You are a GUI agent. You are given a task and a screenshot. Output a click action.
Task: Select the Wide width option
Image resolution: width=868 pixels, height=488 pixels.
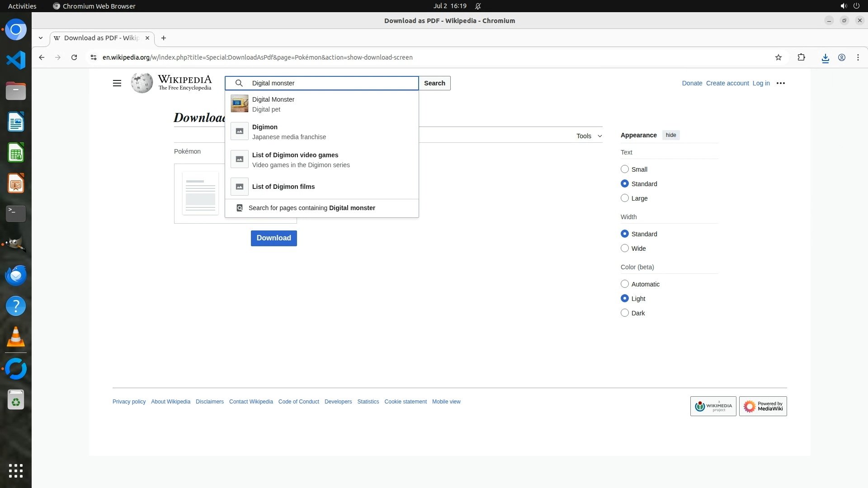coord(625,248)
